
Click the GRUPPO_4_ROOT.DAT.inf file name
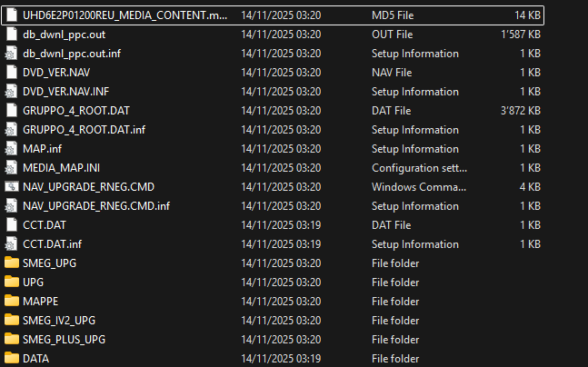click(x=84, y=130)
